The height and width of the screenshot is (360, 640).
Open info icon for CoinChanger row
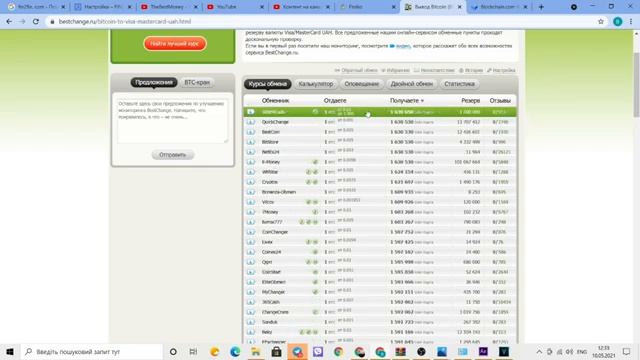coord(251,232)
